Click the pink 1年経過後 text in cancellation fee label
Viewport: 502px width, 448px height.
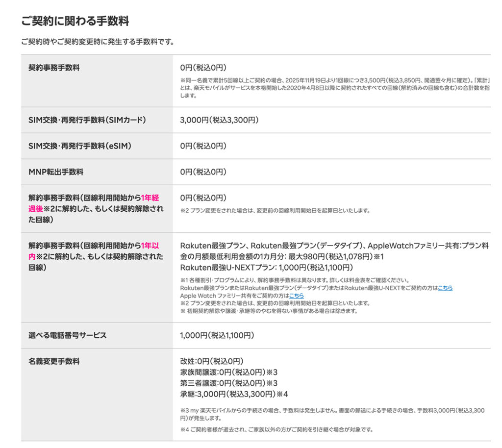tap(150, 198)
